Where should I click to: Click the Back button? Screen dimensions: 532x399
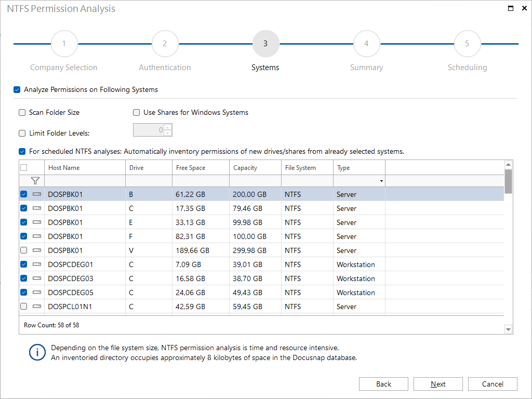tap(383, 384)
